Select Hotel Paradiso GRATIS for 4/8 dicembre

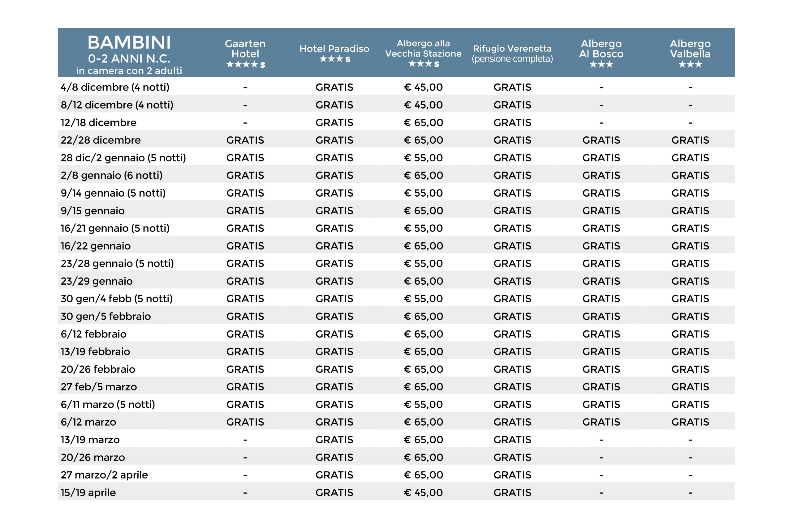334,87
